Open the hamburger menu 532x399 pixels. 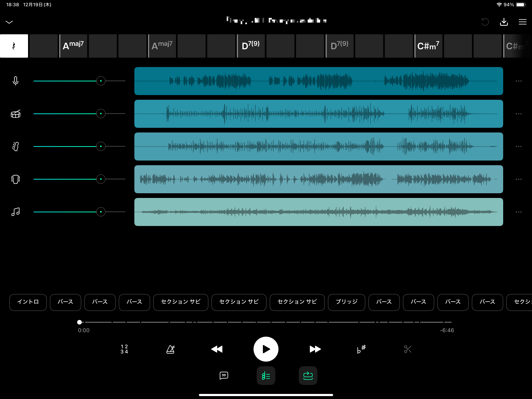point(522,22)
